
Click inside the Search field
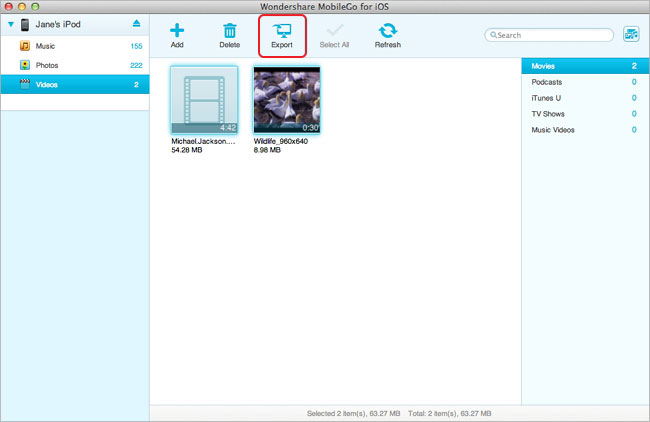point(549,35)
